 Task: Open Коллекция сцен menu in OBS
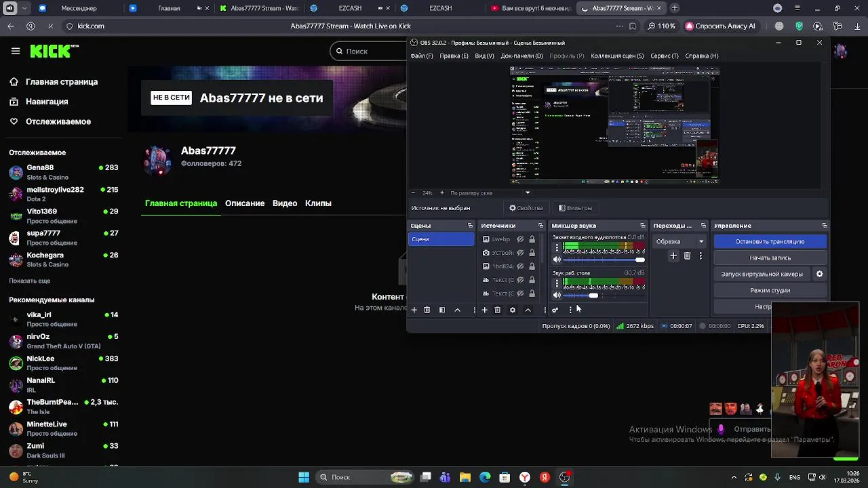(x=617, y=56)
